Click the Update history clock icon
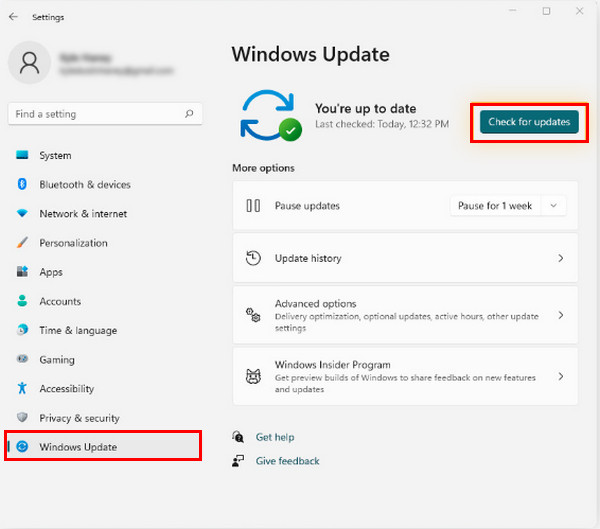This screenshot has height=529, width=600. (253, 258)
